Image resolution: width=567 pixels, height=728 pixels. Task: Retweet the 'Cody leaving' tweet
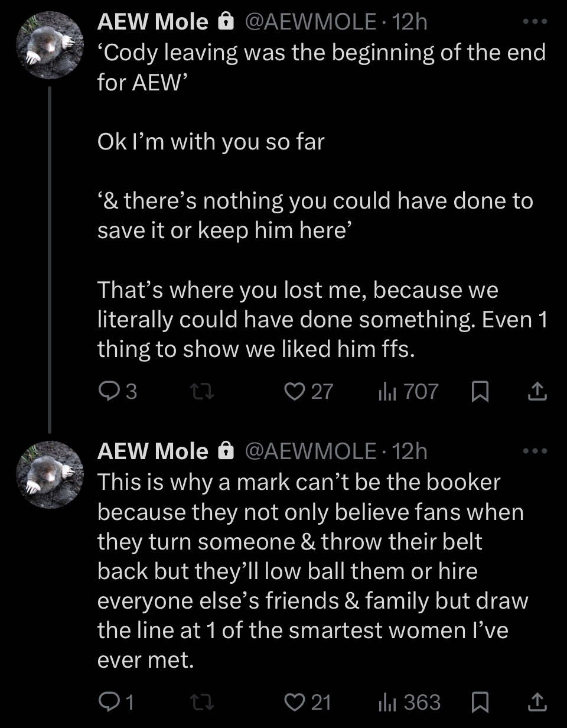point(204,392)
